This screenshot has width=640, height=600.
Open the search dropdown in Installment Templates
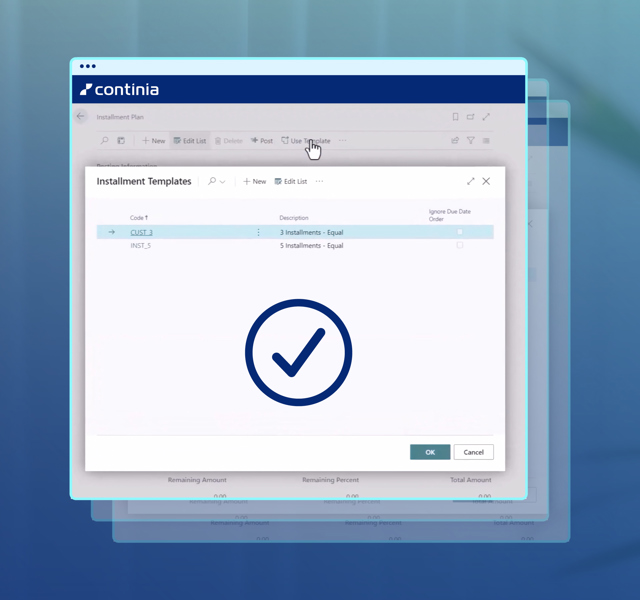tap(216, 182)
